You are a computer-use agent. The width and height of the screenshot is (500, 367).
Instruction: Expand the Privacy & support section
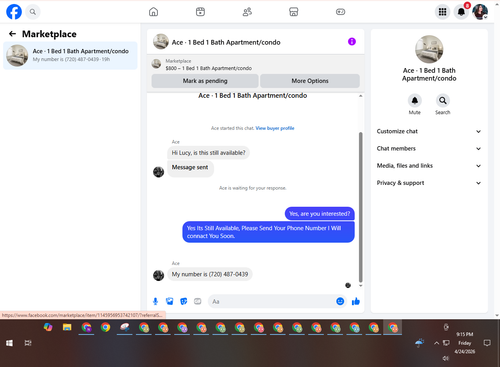pos(429,183)
